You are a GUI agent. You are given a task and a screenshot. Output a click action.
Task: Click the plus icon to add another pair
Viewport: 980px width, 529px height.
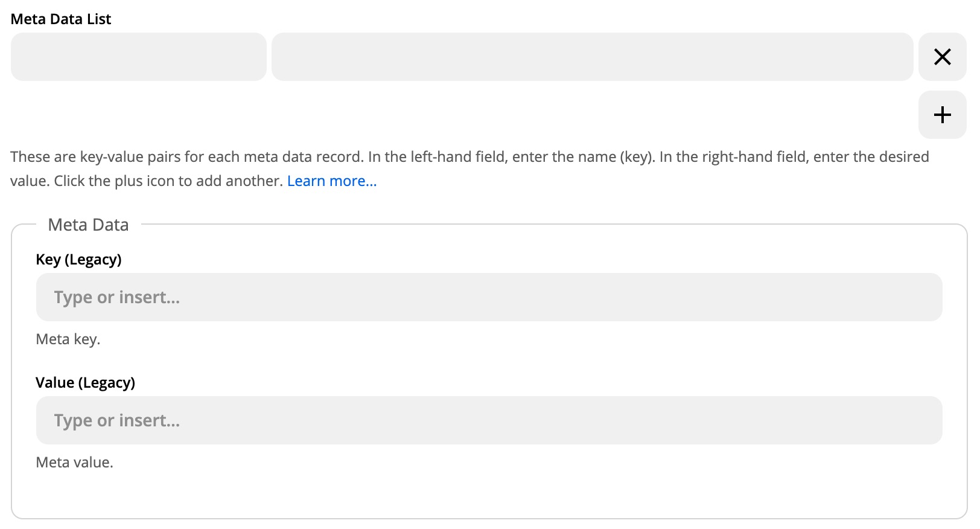click(942, 115)
